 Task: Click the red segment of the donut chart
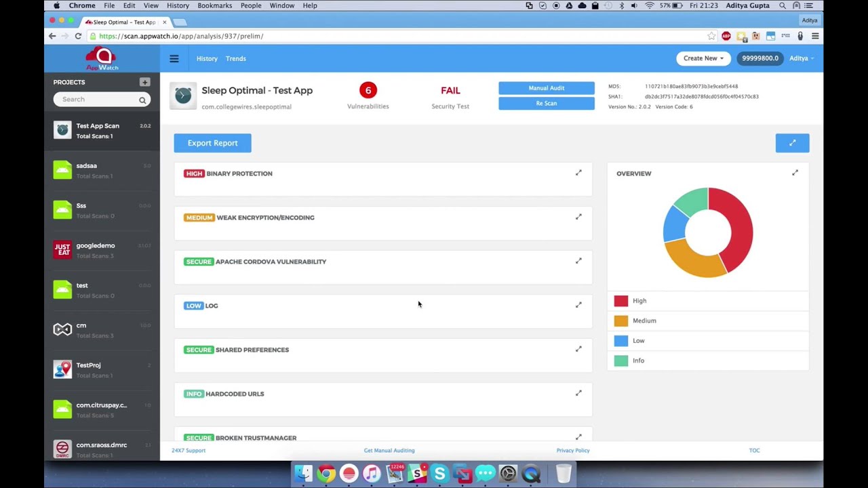point(740,227)
